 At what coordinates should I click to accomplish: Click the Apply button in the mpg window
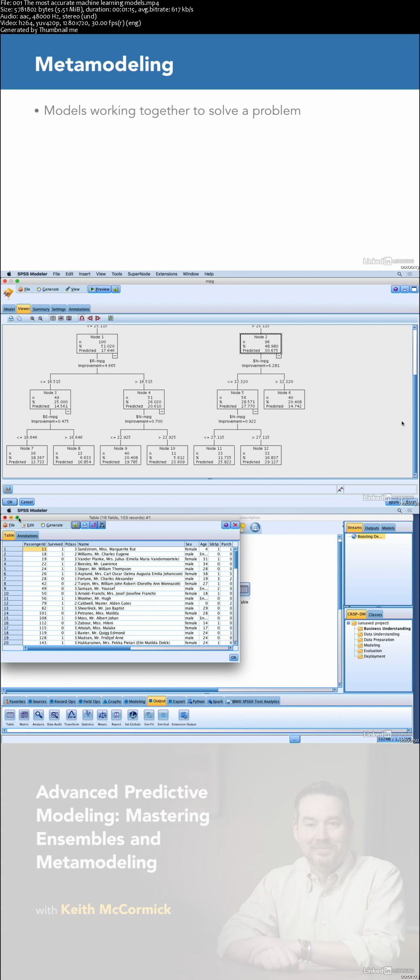(394, 502)
